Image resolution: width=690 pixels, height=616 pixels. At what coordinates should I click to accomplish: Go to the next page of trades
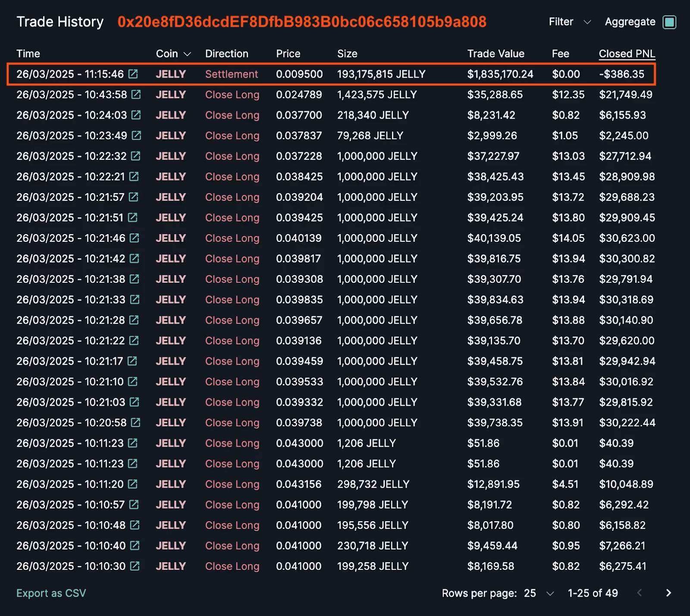(x=669, y=593)
